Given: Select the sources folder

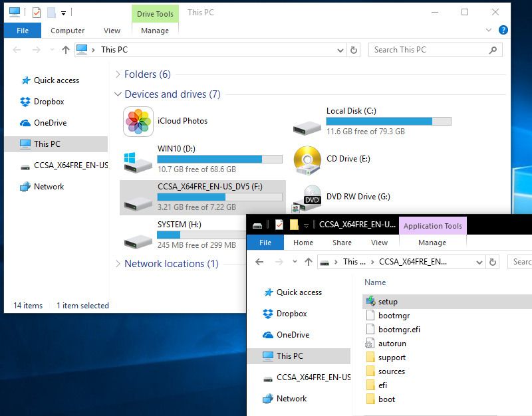Looking at the screenshot, I should pyautogui.click(x=392, y=371).
